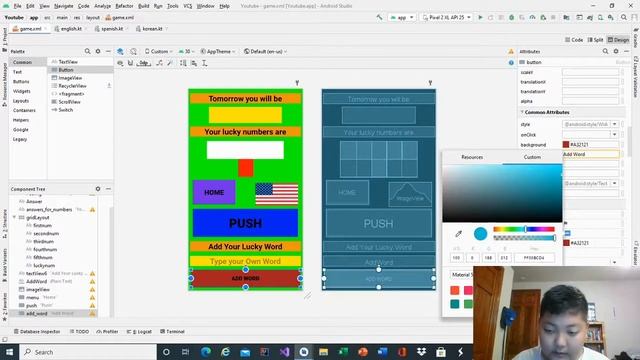
Task: Click the guidelines icon in the design toolbar
Action: tap(204, 63)
